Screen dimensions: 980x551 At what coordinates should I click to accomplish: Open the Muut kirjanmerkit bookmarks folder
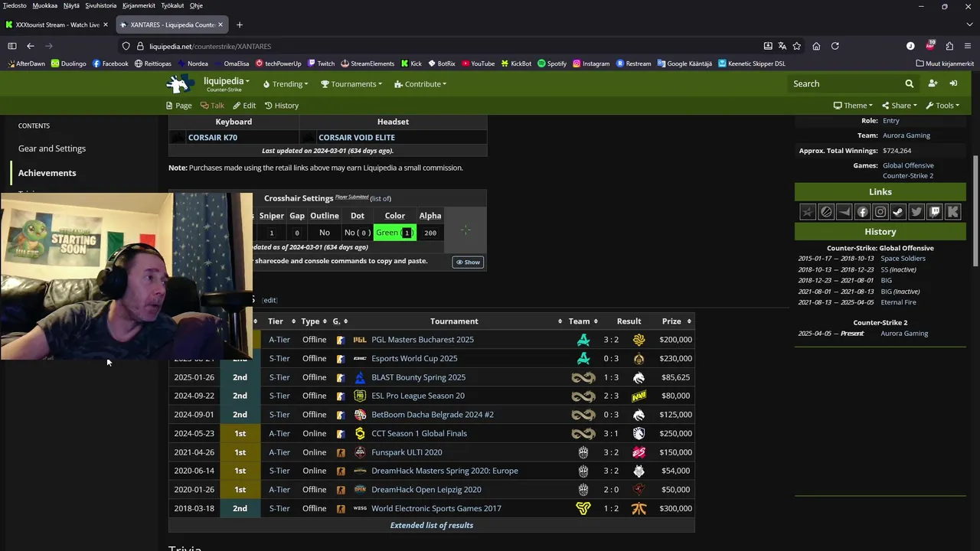tap(945, 64)
